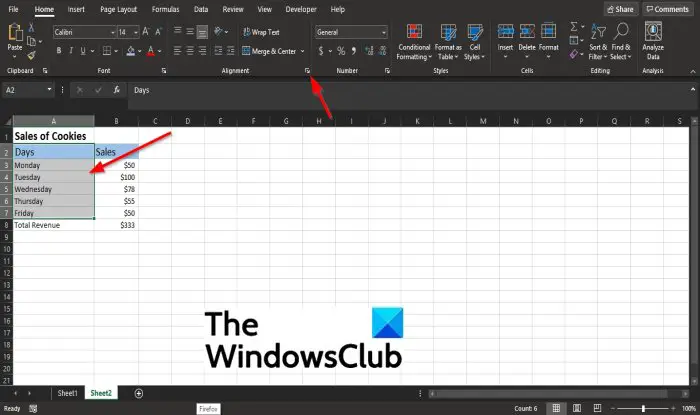Open the font size dropdown
Viewport: 700px width, 415px height.
(x=136, y=32)
